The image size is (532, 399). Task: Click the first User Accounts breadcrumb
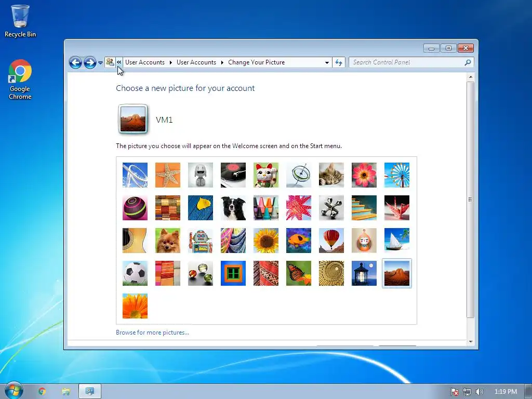145,62
